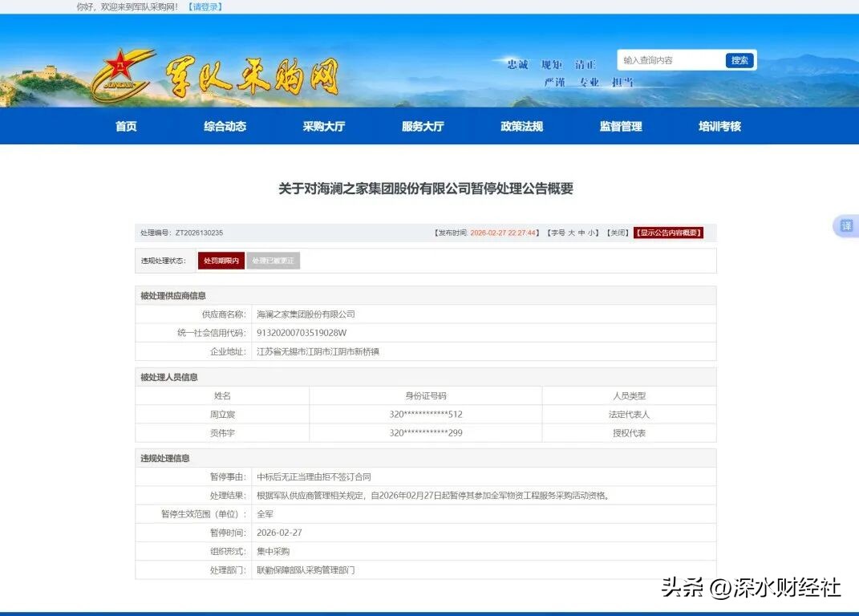Click the 授权代表 cell

[x=629, y=433]
